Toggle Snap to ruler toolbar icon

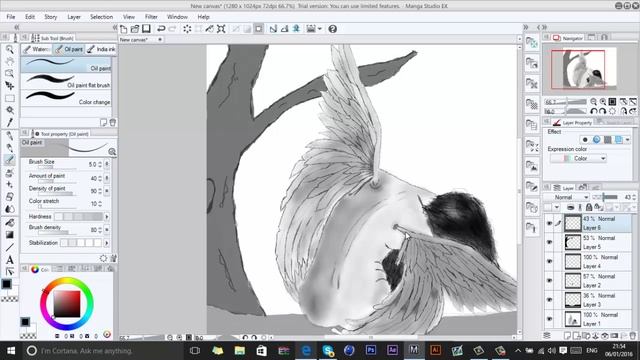click(273, 29)
